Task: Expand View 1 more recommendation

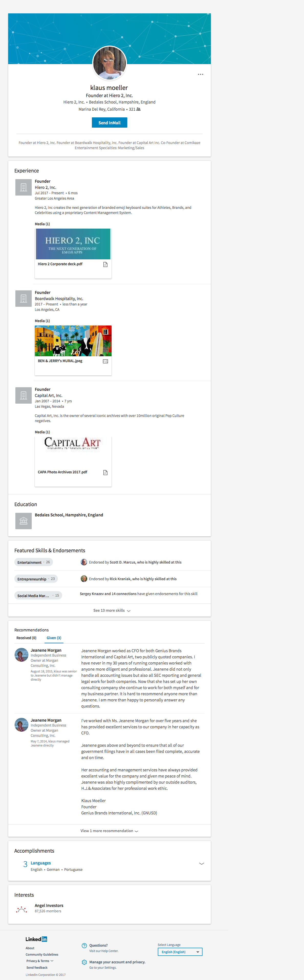Action: pyautogui.click(x=109, y=831)
